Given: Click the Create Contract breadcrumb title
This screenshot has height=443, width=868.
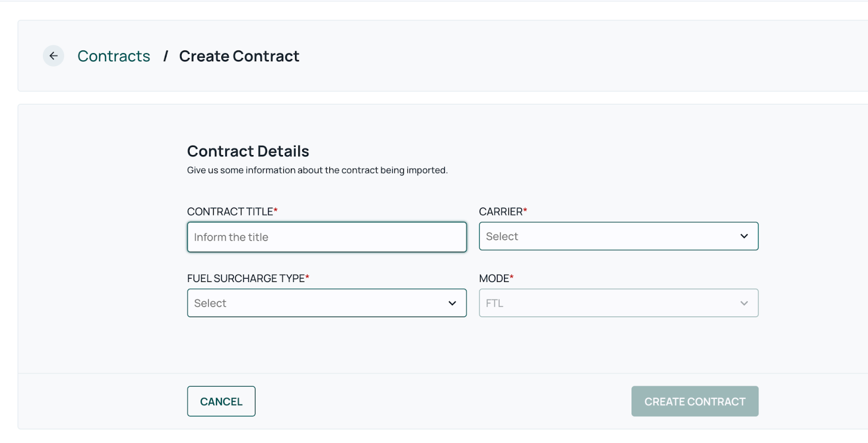Looking at the screenshot, I should [239, 56].
